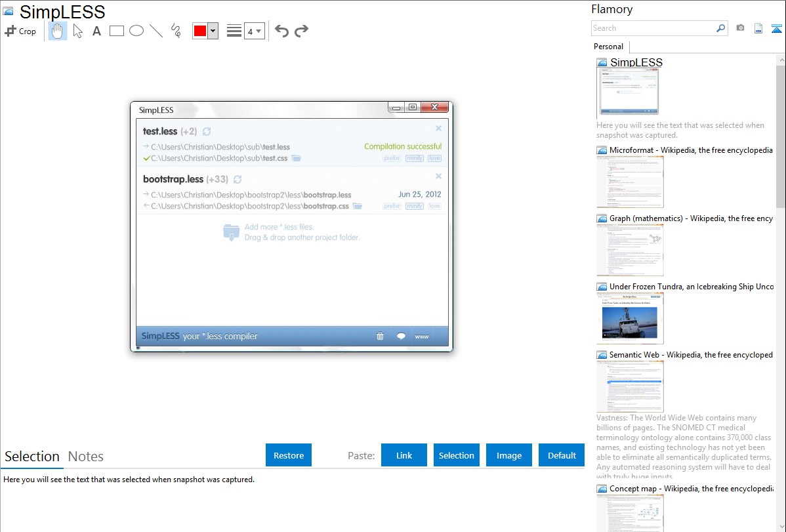The image size is (786, 532).
Task: Click the trash icon in SimpLESS footer
Action: click(380, 336)
